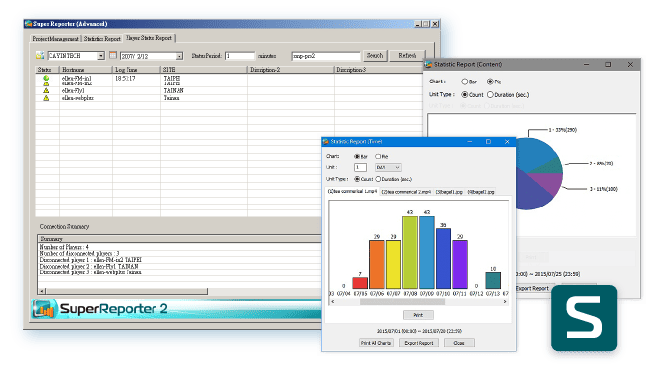The width and height of the screenshot is (660, 374).
Task: Click left arrow of chart scrollbar
Action: click(333, 302)
